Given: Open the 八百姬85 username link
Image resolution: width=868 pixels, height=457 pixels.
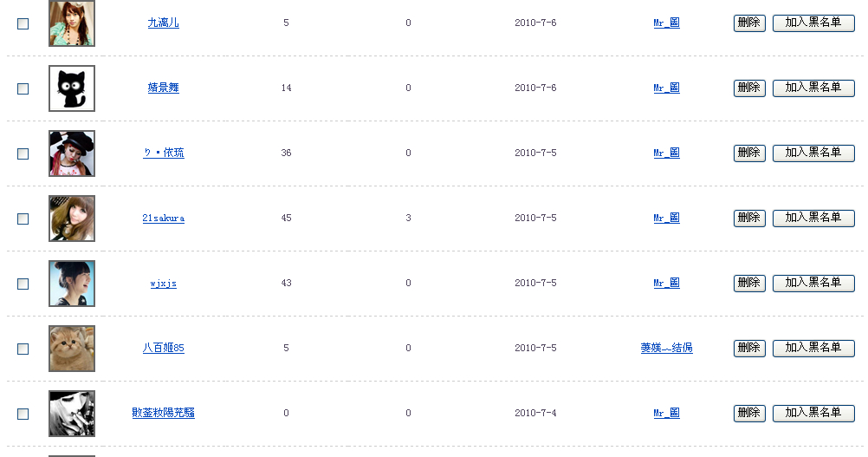Looking at the screenshot, I should pyautogui.click(x=163, y=349).
